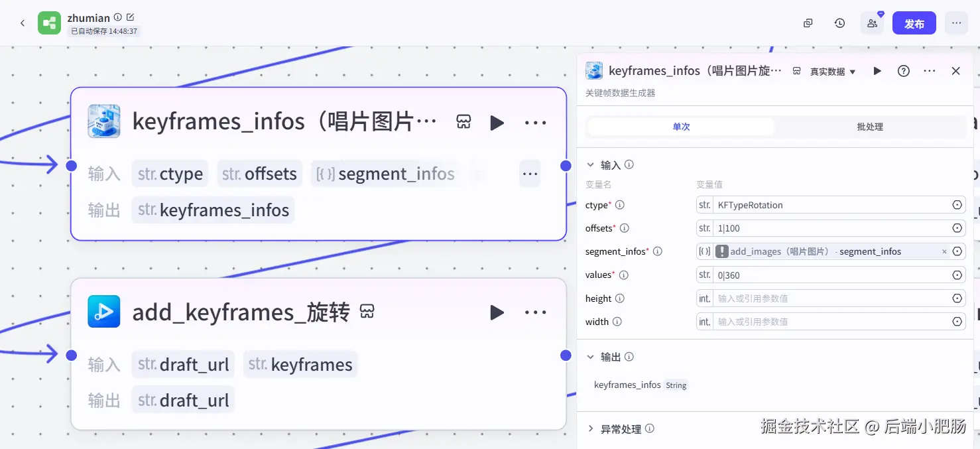Click debug icon on keyframes_infos canvas node
Image resolution: width=980 pixels, height=449 pixels.
pyautogui.click(x=463, y=121)
